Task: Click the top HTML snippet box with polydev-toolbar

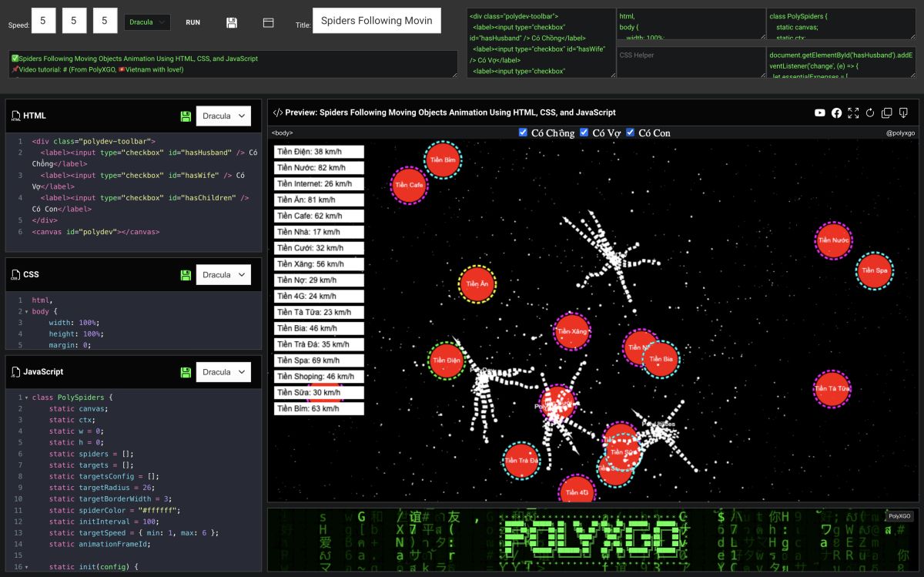Action: click(541, 42)
